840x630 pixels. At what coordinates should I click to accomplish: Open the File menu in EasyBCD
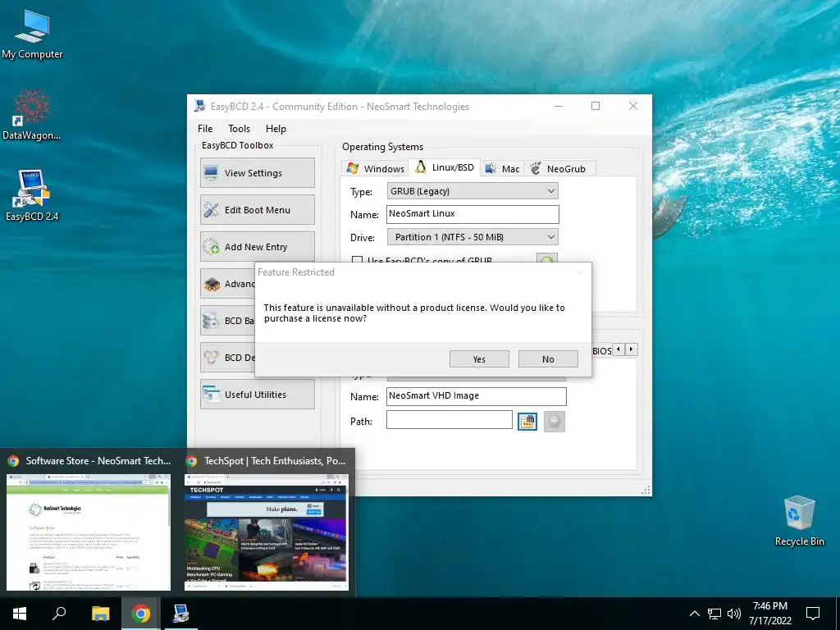(204, 129)
